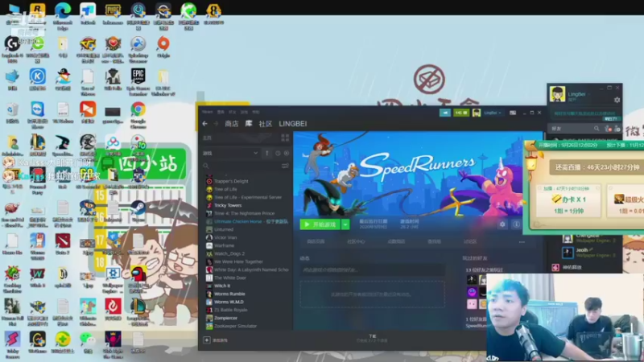Toggle ready-to-play filter icon
644x362 pixels.
287,153
